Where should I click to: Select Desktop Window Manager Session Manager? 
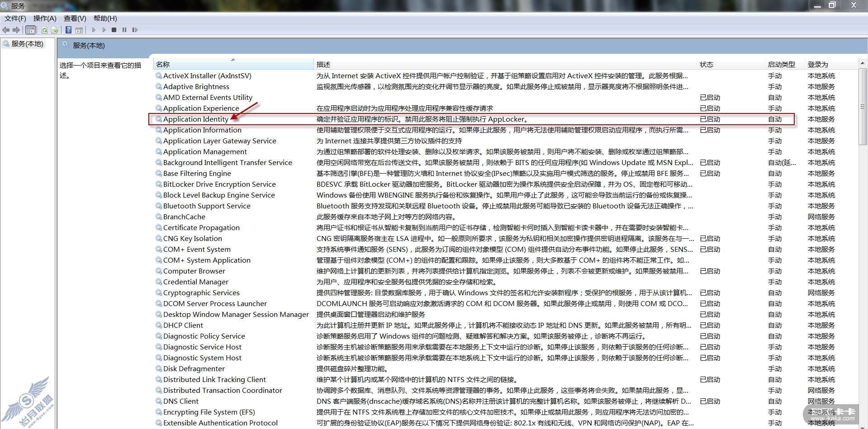[x=236, y=314]
